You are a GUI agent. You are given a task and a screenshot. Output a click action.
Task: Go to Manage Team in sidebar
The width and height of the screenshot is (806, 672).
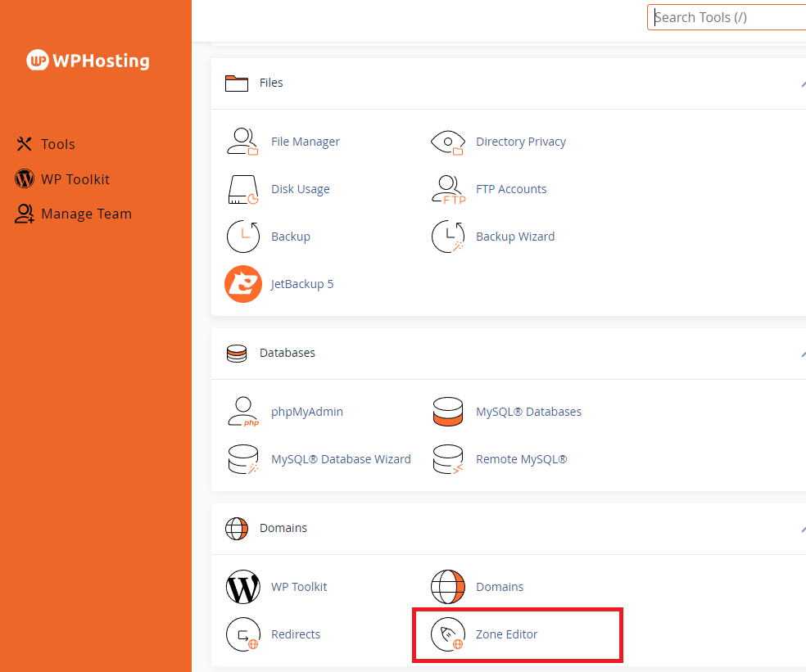[x=85, y=214]
